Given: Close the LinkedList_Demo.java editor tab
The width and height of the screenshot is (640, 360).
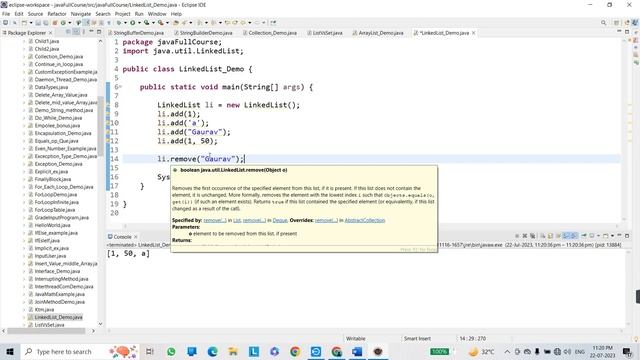Looking at the screenshot, I should (x=473, y=33).
